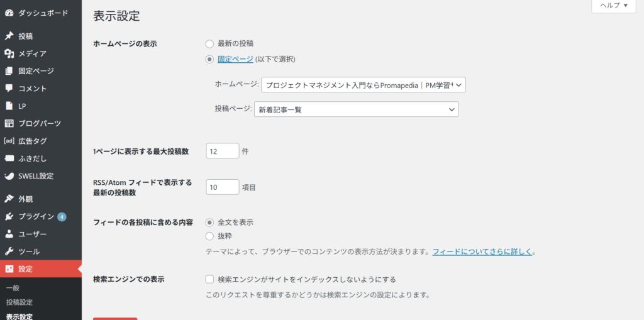Open 投稿設定 submenu item
The image size is (644, 320).
point(19,302)
